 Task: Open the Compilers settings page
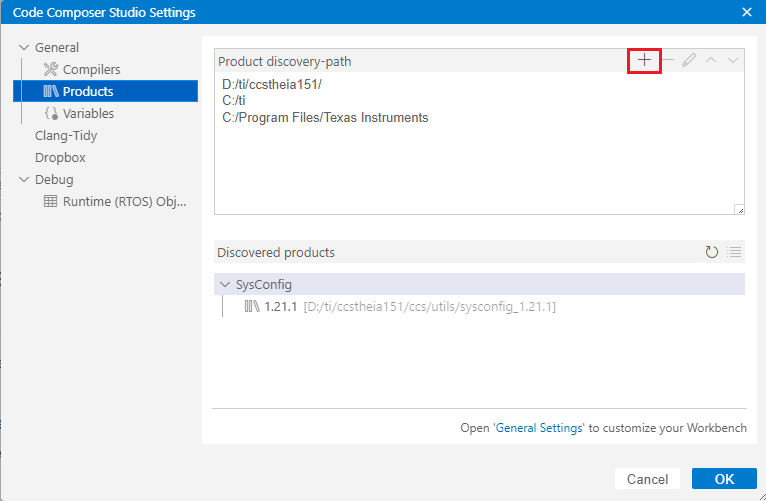[x=91, y=70]
